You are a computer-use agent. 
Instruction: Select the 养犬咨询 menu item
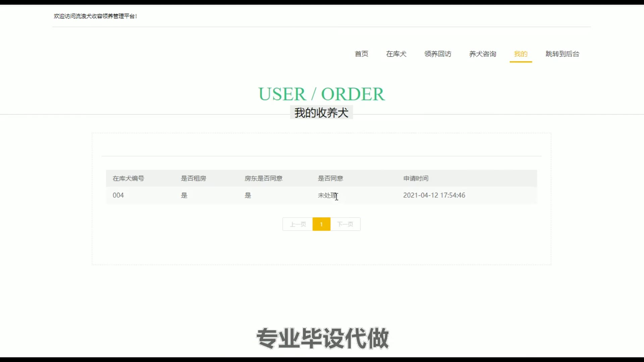[482, 54]
